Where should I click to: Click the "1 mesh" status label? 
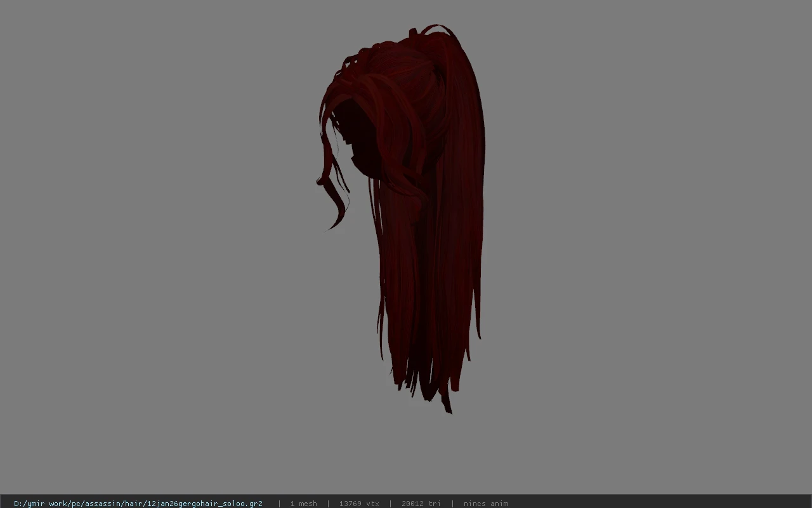(x=303, y=504)
